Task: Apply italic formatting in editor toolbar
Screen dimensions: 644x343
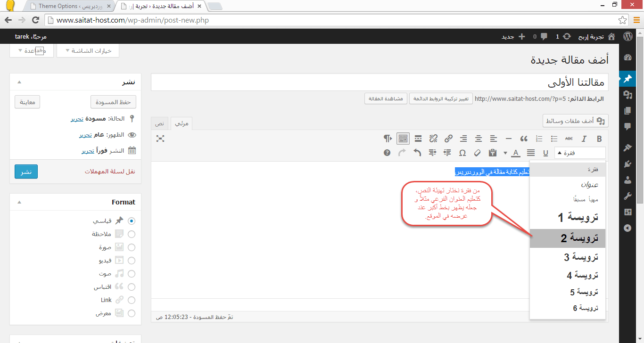Action: coord(584,139)
